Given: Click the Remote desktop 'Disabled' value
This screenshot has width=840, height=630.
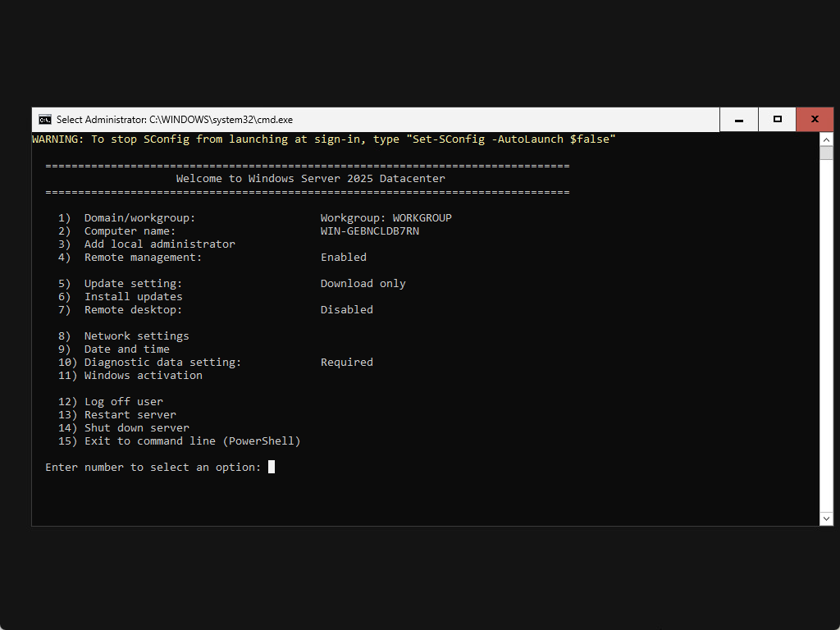Looking at the screenshot, I should click(x=347, y=309).
